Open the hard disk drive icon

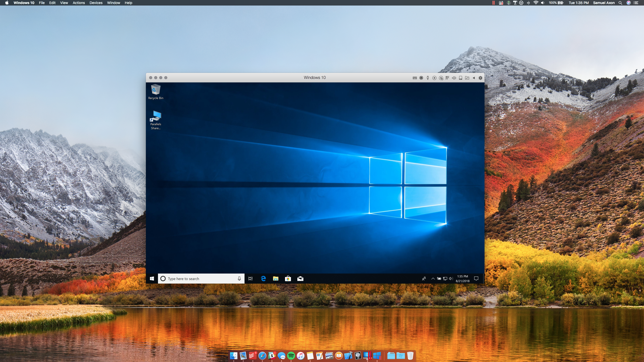click(461, 78)
